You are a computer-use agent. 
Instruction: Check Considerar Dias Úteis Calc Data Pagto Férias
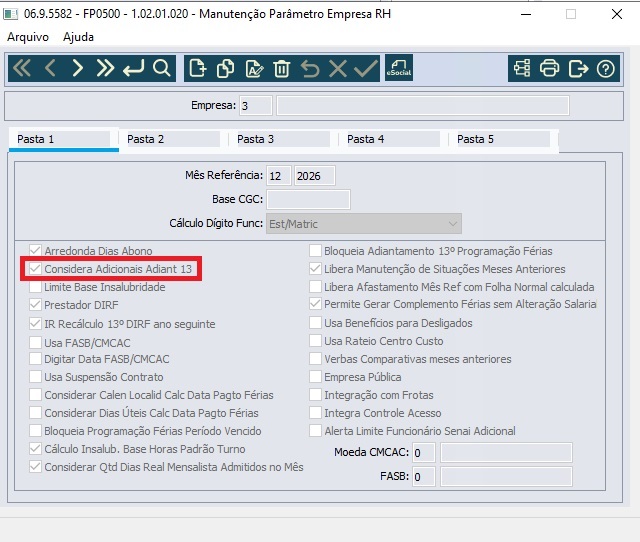click(x=36, y=413)
